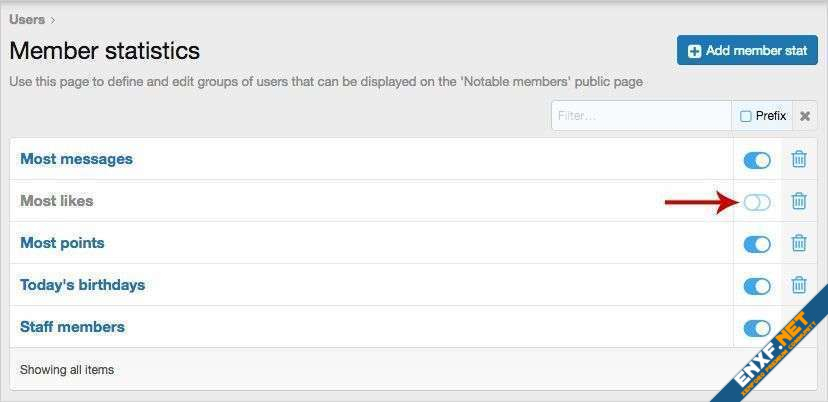828x402 pixels.
Task: Delete the Staff members stat
Action: point(799,327)
